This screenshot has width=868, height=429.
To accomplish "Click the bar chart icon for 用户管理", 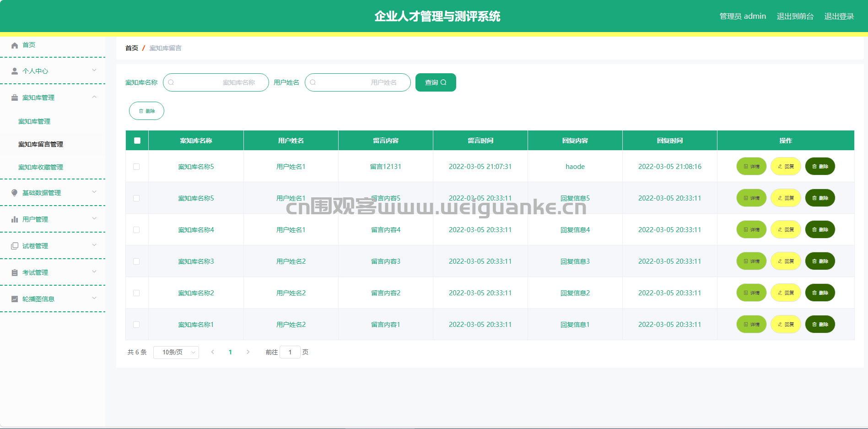I will tap(15, 219).
